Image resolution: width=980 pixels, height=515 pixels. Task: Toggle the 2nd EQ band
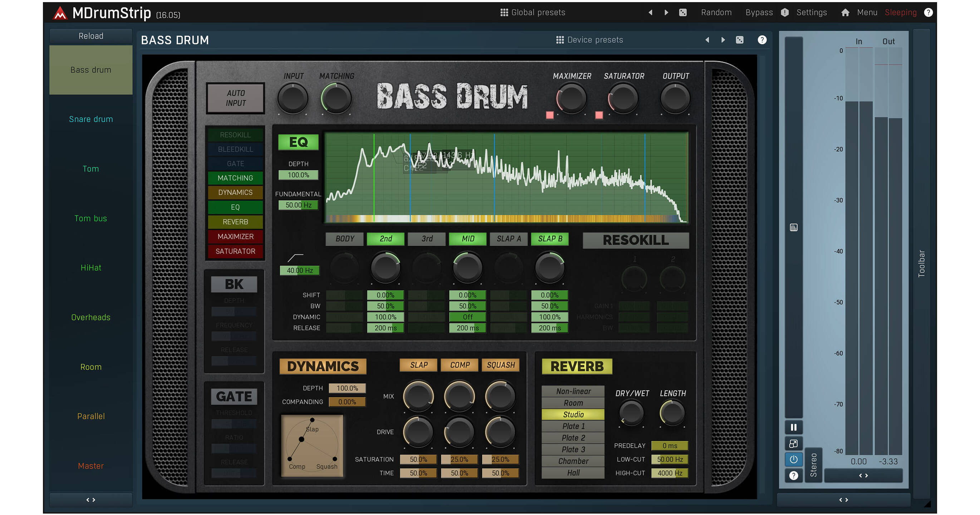click(385, 239)
